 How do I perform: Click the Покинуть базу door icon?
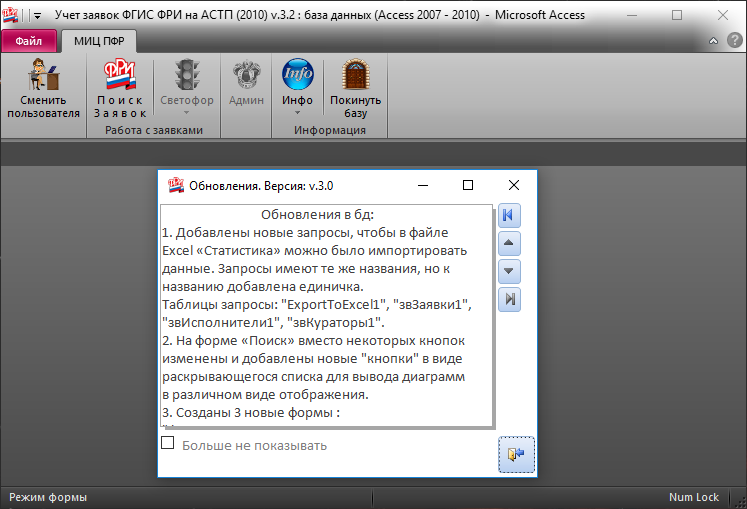point(356,77)
